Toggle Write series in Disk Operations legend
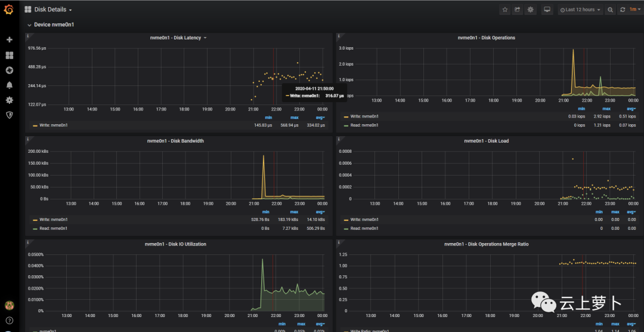 pyautogui.click(x=364, y=116)
